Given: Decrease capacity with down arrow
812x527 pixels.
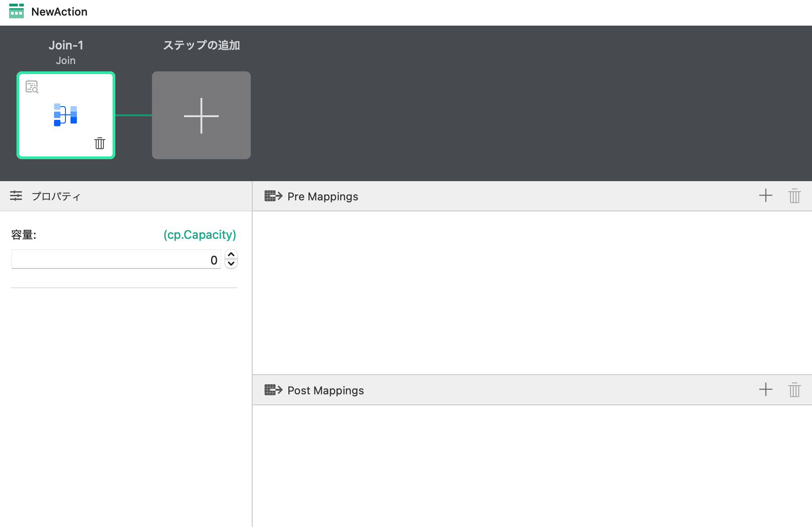Looking at the screenshot, I should [231, 264].
